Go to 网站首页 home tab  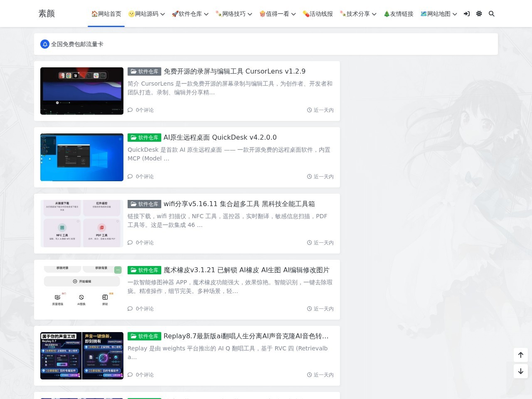point(106,14)
